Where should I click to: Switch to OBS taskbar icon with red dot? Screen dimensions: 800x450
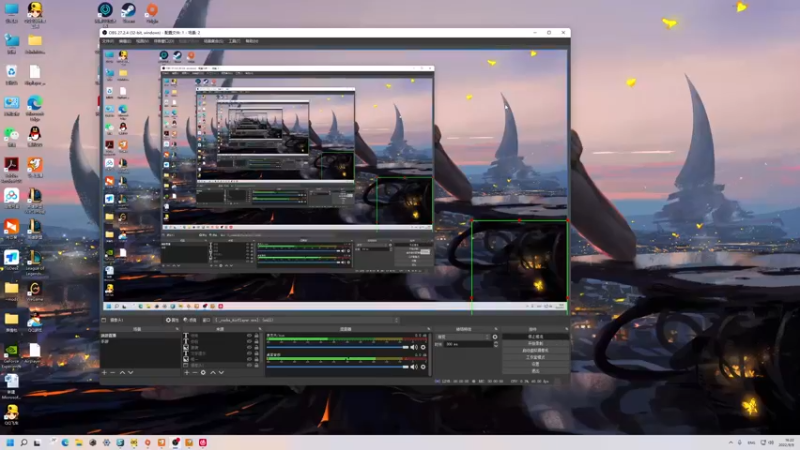point(175,442)
